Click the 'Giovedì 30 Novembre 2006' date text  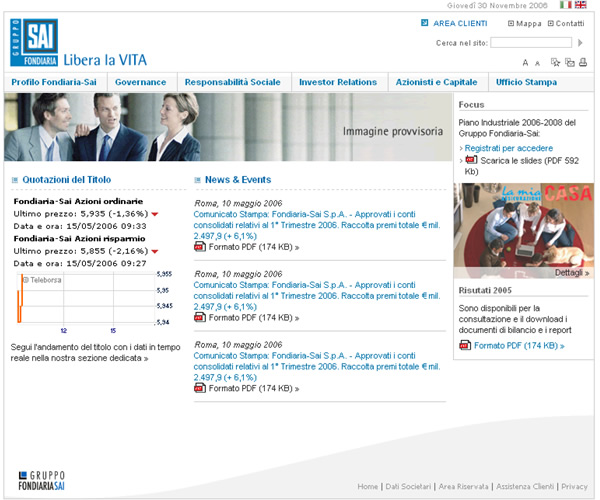point(497,5)
